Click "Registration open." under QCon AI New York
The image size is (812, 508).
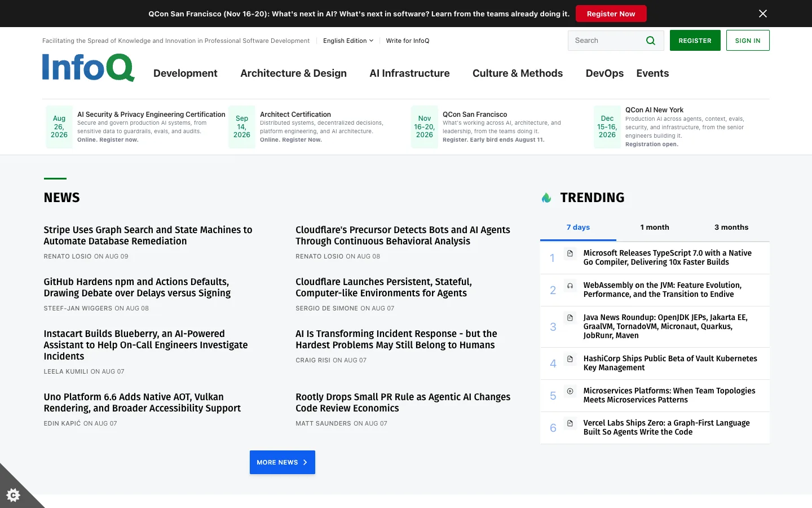(x=652, y=144)
